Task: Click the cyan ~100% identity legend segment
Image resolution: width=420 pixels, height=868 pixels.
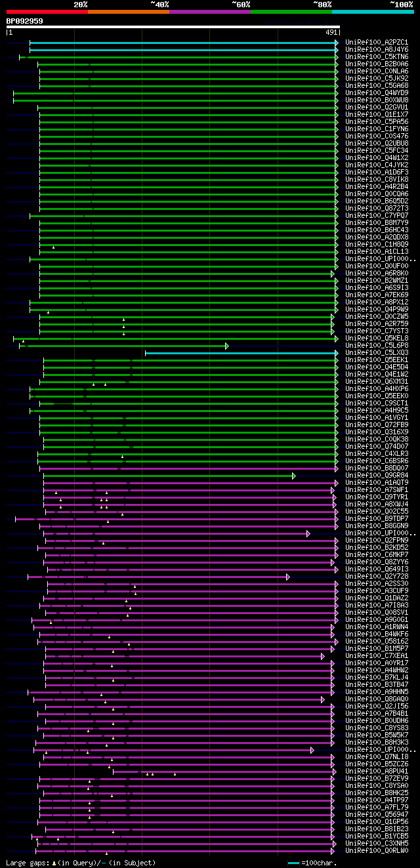Action: (373, 12)
